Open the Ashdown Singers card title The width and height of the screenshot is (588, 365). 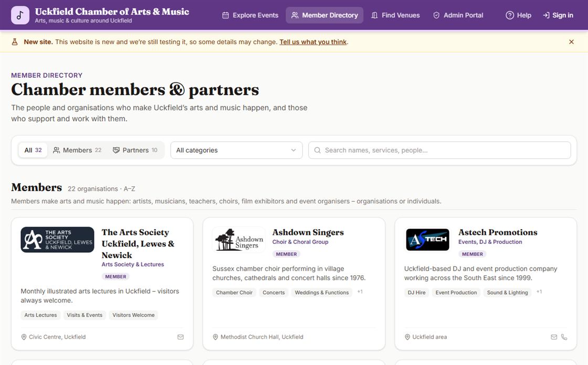[x=308, y=232]
